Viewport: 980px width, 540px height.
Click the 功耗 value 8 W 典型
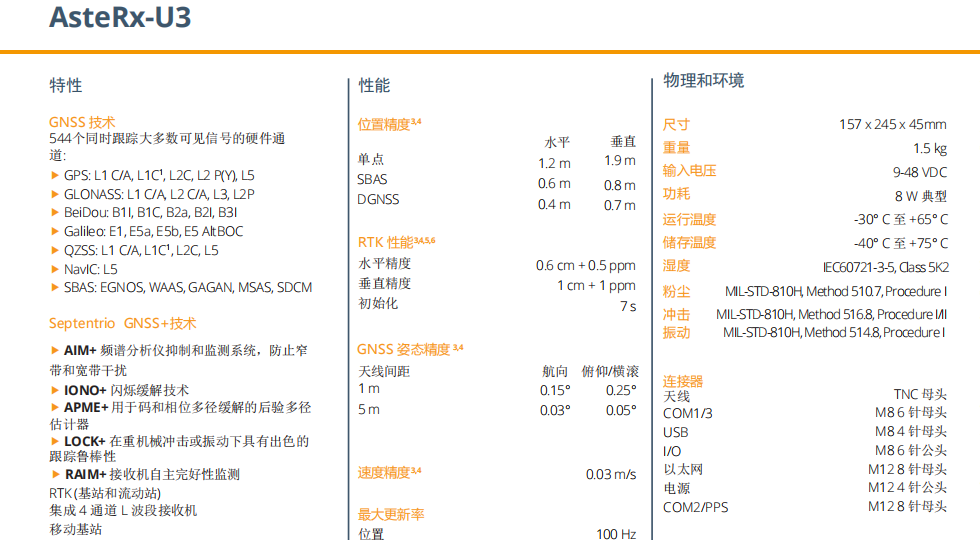tap(921, 196)
